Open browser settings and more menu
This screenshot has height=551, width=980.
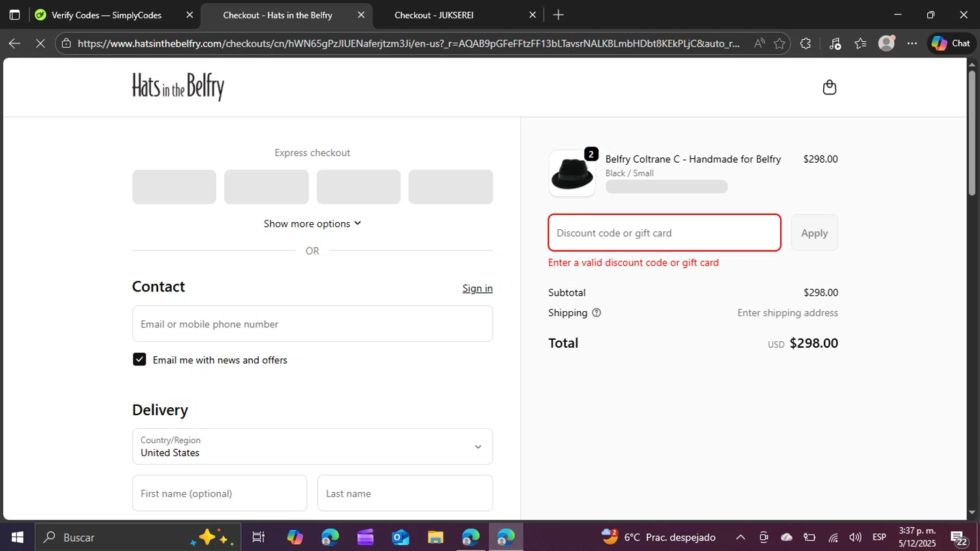912,43
